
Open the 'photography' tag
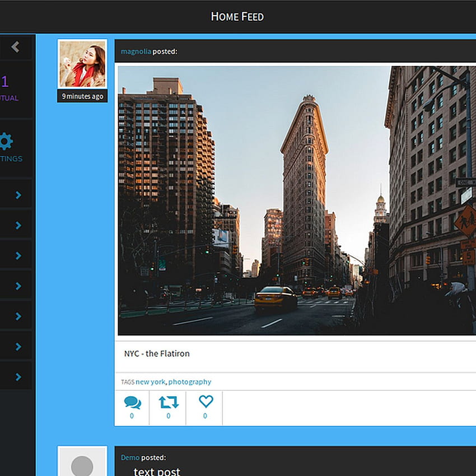(190, 382)
